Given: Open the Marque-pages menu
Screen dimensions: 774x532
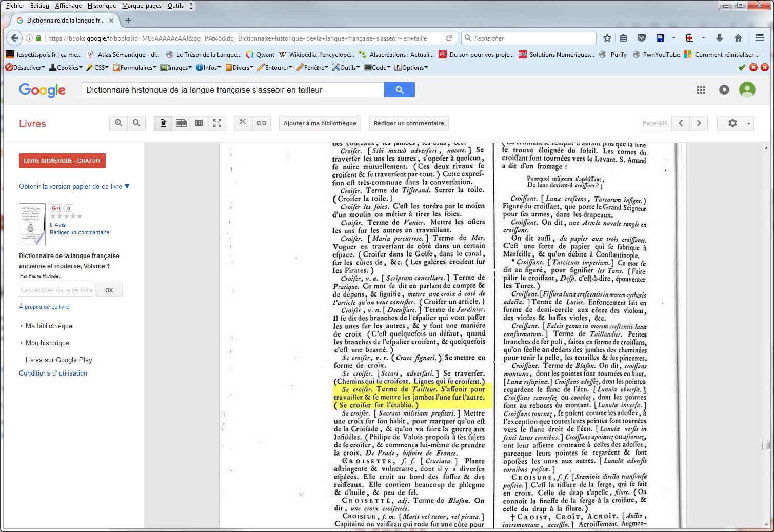Looking at the screenshot, I should (142, 6).
